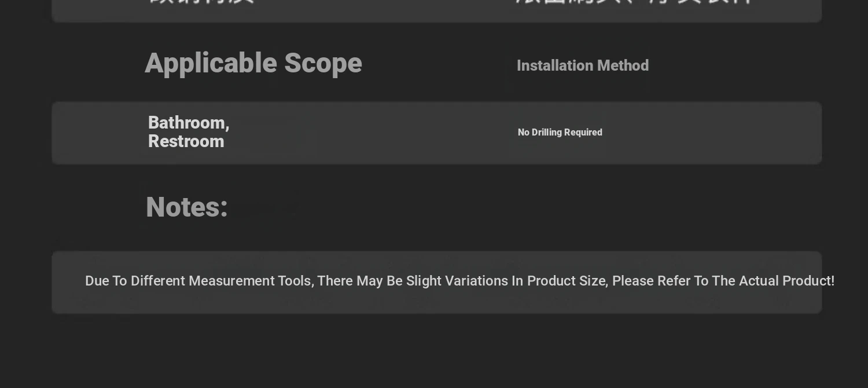This screenshot has width=868, height=388.
Task: Click the word "Required" in the installation value
Action: [584, 133]
